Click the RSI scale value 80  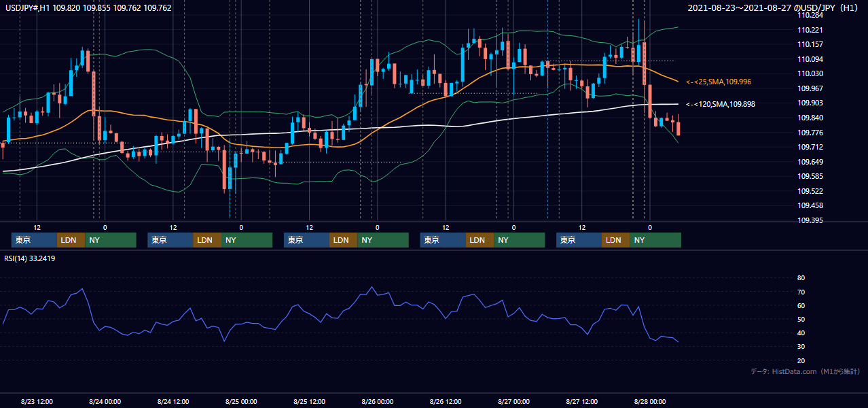click(801, 278)
